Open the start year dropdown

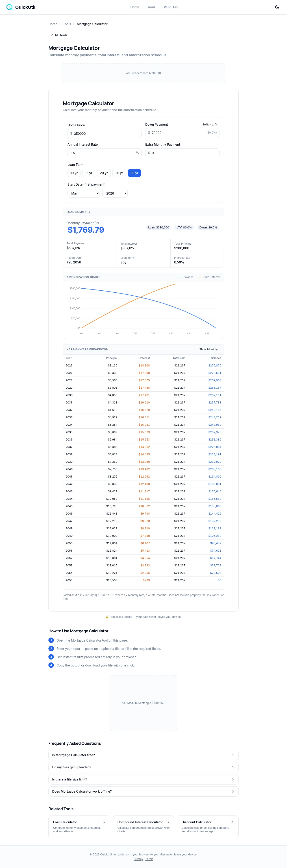tap(115, 193)
